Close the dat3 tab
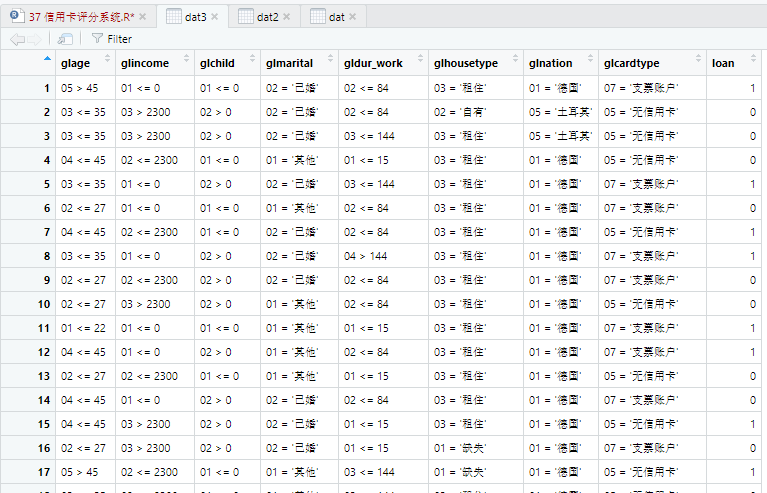This screenshot has height=493, width=767. [214, 17]
